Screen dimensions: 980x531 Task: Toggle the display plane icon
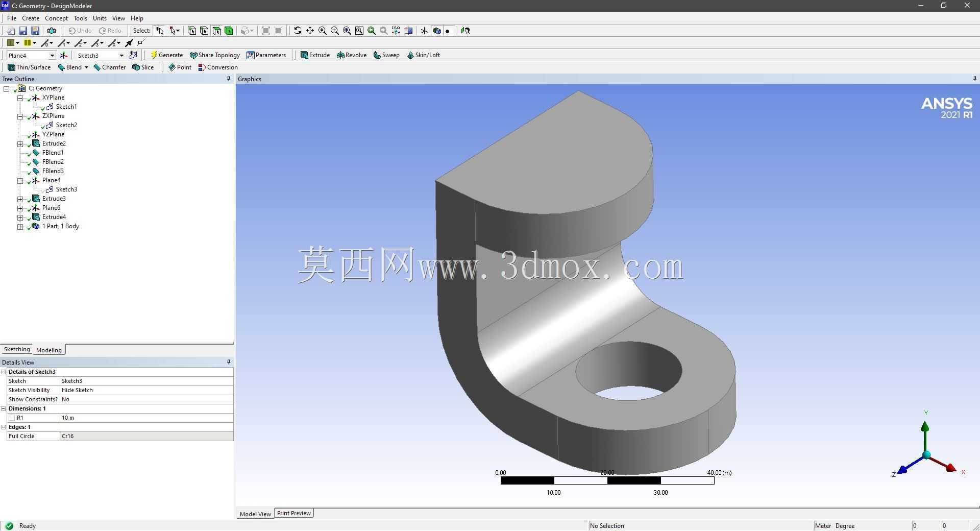pyautogui.click(x=424, y=31)
